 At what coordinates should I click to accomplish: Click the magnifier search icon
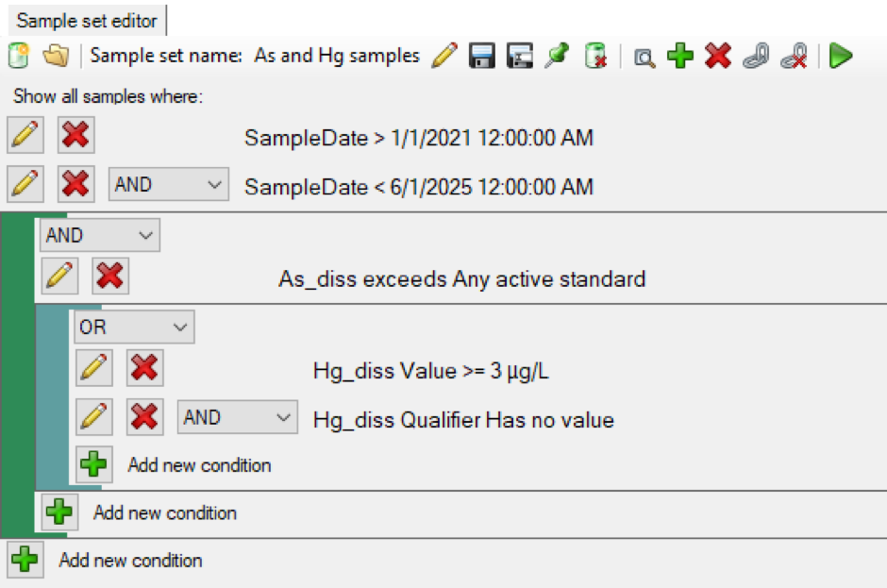(644, 58)
